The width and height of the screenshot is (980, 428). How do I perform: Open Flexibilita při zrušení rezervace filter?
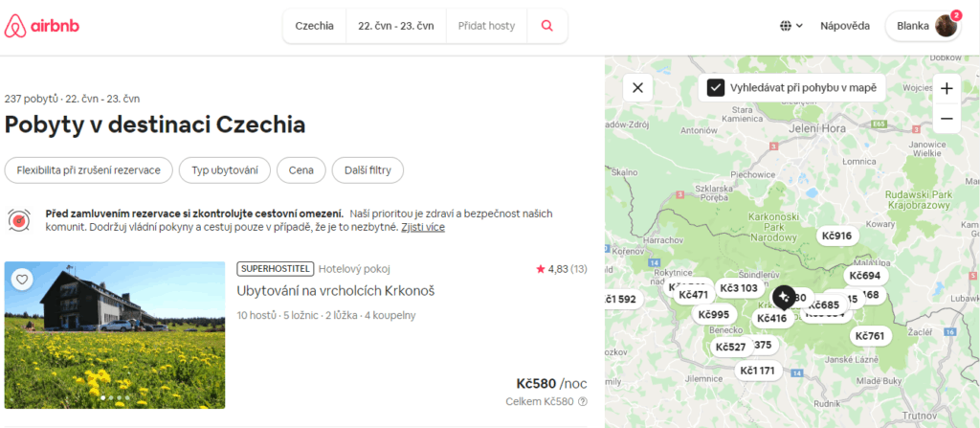coord(88,170)
